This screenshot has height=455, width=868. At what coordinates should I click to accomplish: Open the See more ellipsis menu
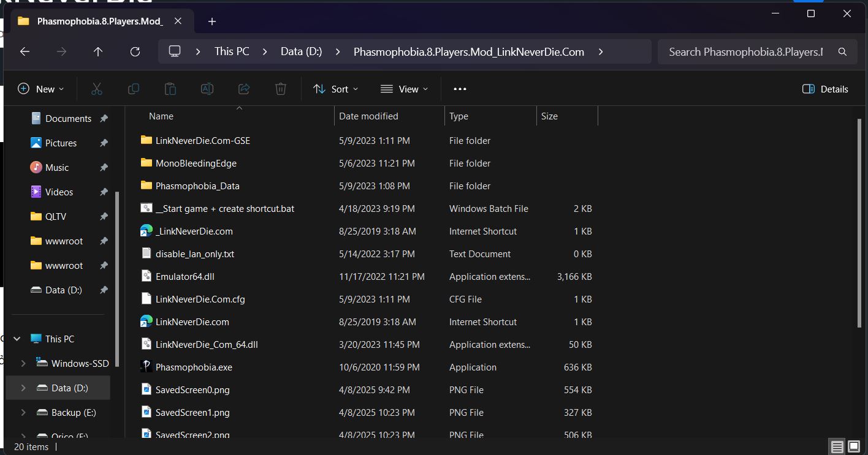pyautogui.click(x=460, y=89)
